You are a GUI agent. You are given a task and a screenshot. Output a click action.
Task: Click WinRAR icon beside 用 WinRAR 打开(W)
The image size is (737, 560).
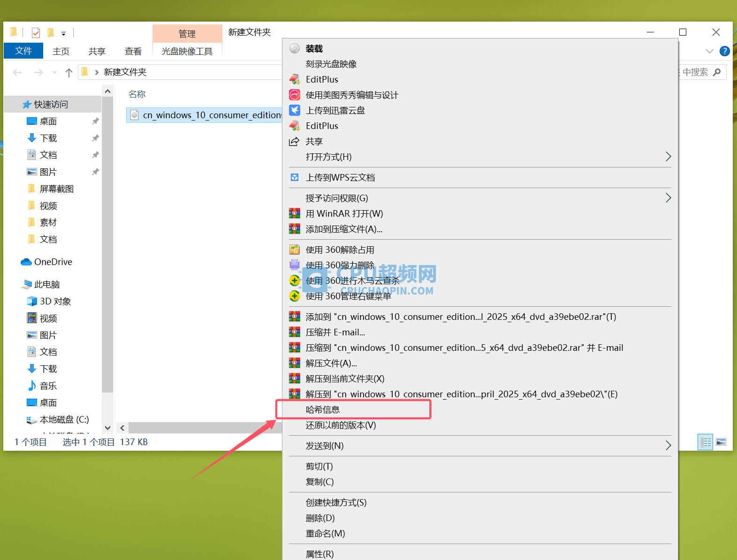[295, 213]
